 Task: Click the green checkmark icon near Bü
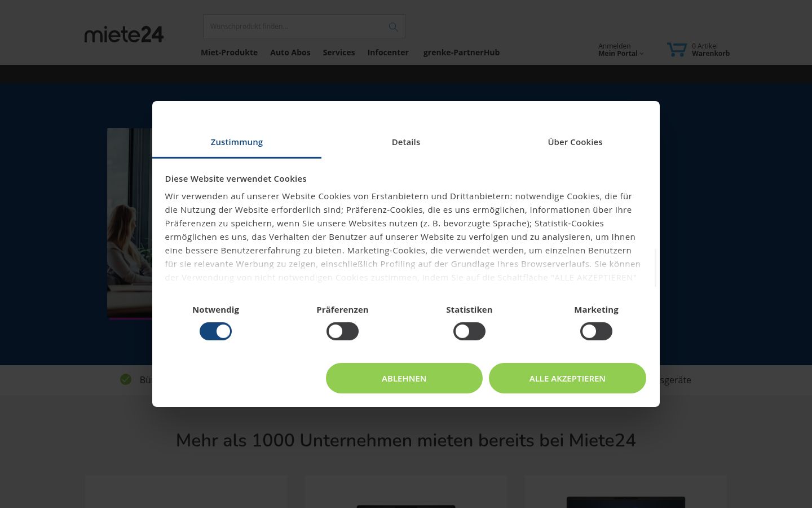point(126,379)
